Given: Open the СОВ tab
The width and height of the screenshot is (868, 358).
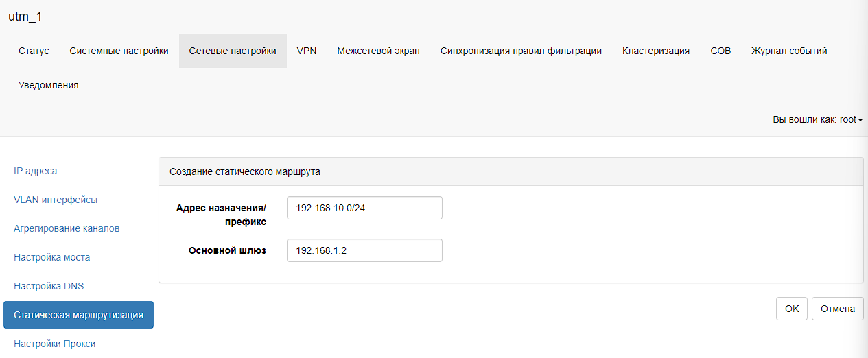Looking at the screenshot, I should coord(720,51).
